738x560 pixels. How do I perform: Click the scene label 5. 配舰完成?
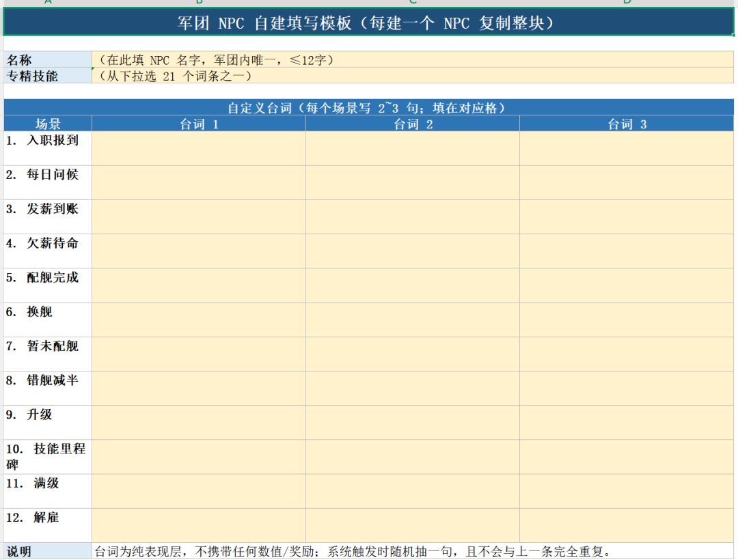(x=48, y=286)
